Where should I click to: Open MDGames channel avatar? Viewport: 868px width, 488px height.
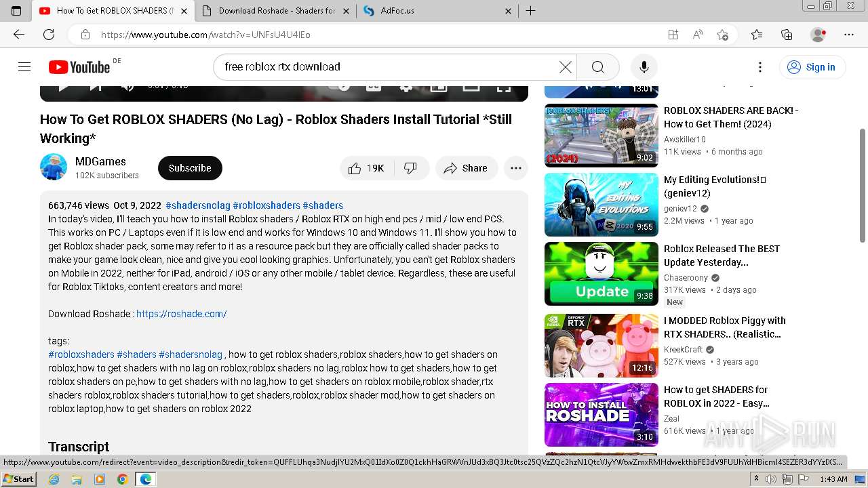[54, 167]
